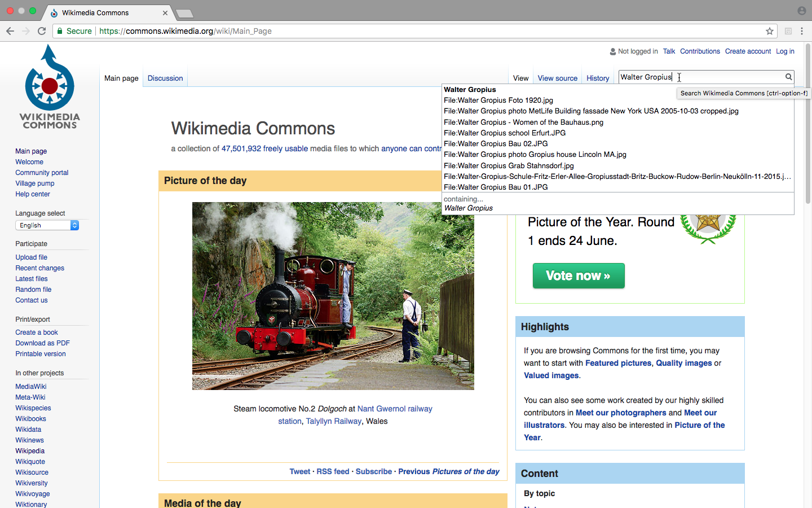This screenshot has width=812, height=508.
Task: Reload the page with the refresh icon
Action: pyautogui.click(x=42, y=31)
